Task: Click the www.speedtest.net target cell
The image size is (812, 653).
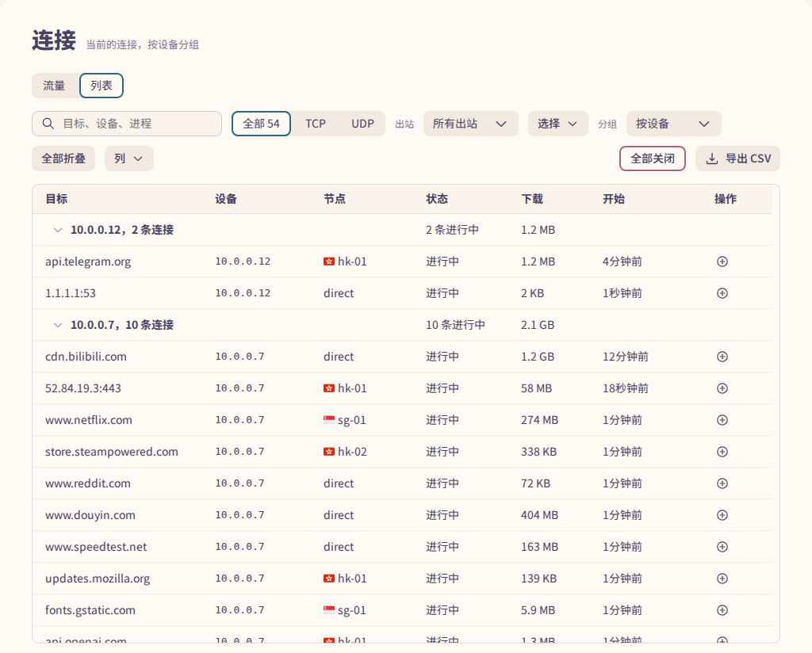Action: coord(96,546)
